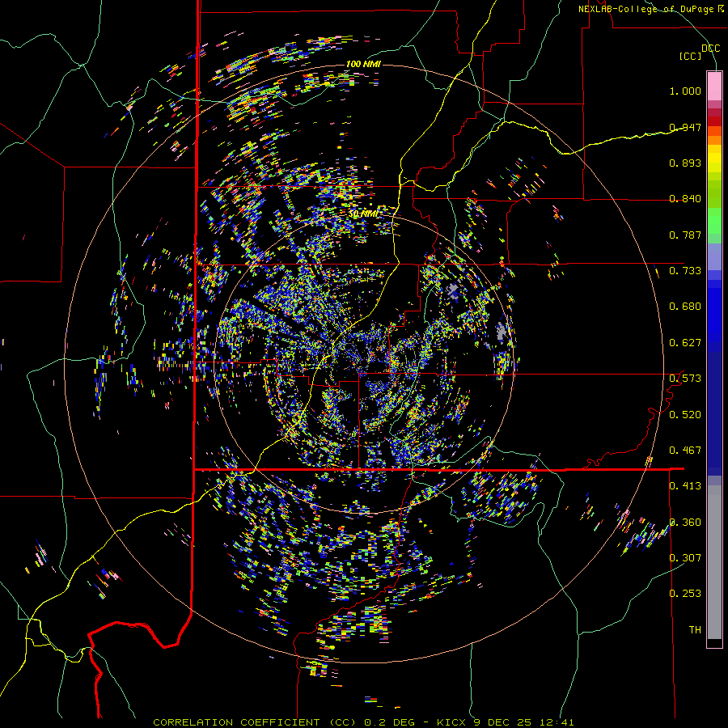728x728 pixels.
Task: Click the TH threshold label
Action: pos(695,630)
